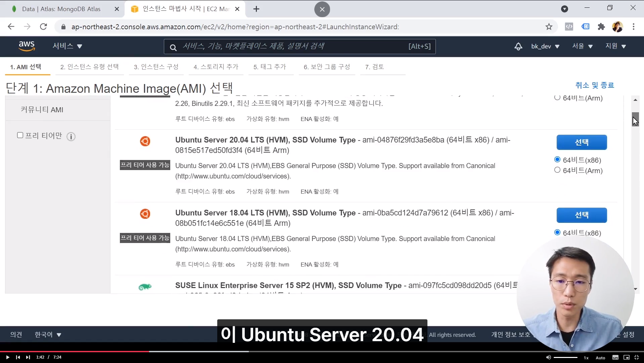Open the 서울 region dropdown
Viewport: 644px width, 363px height.
[x=583, y=46]
